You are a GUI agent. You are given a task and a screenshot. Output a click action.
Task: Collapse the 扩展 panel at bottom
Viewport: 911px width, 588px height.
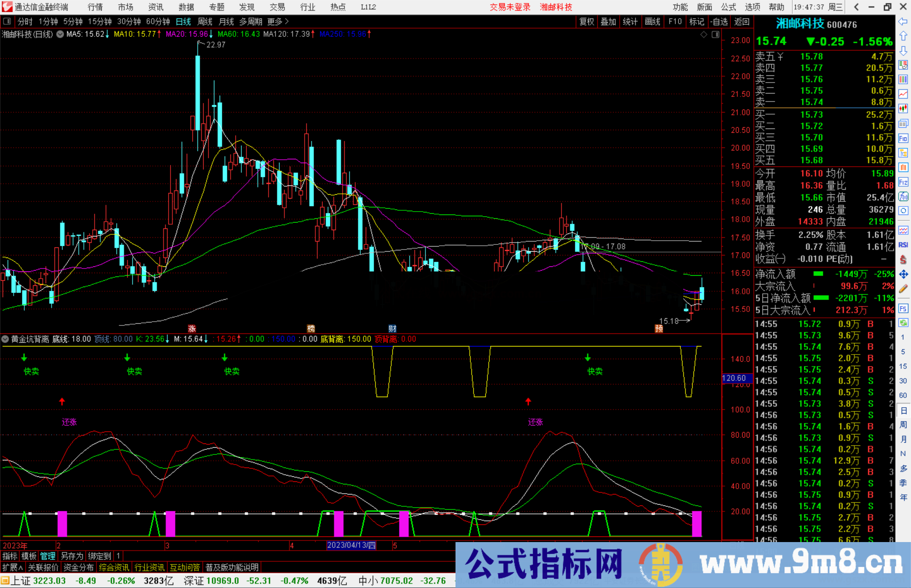pyautogui.click(x=11, y=567)
